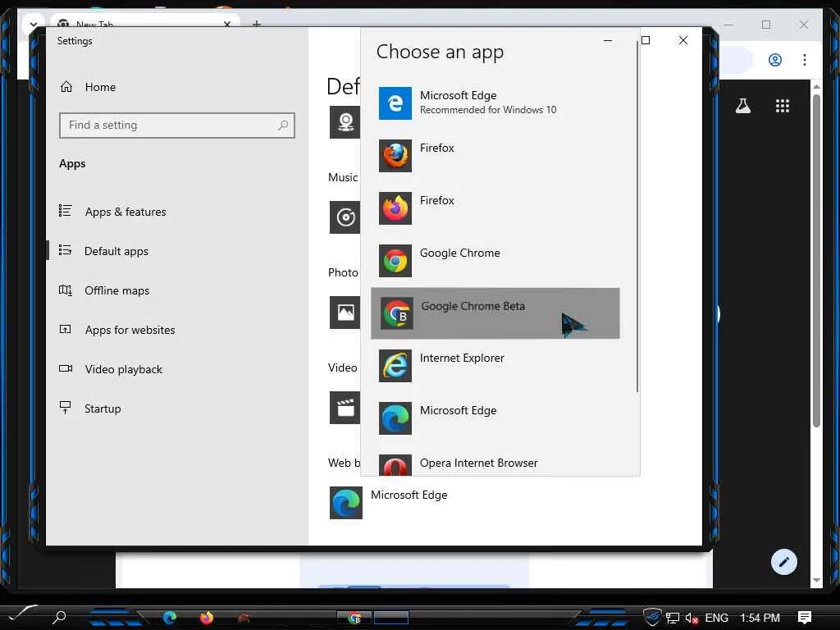Screen dimensions: 840x630
Task: Click the Find a setting search box
Action: [x=177, y=126]
